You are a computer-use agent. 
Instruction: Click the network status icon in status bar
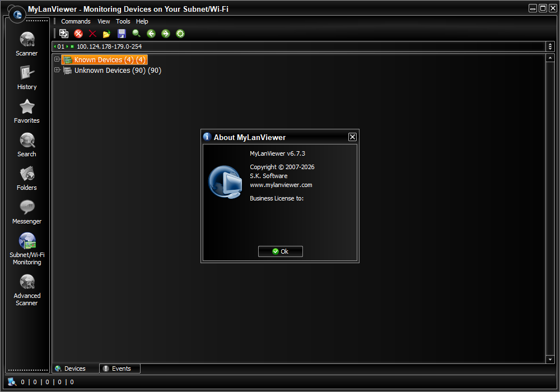tap(12, 382)
